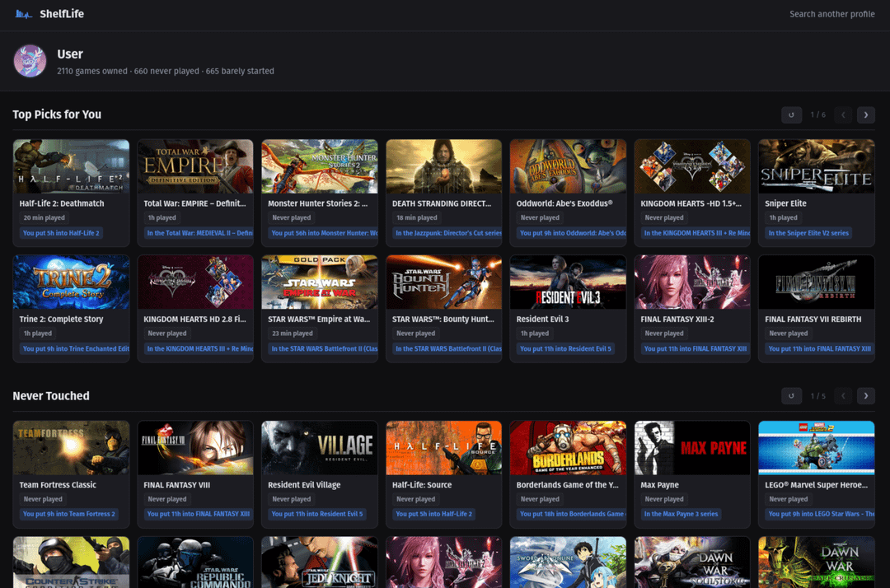Select Trine 2: Complete Story thumbnail

(71, 282)
